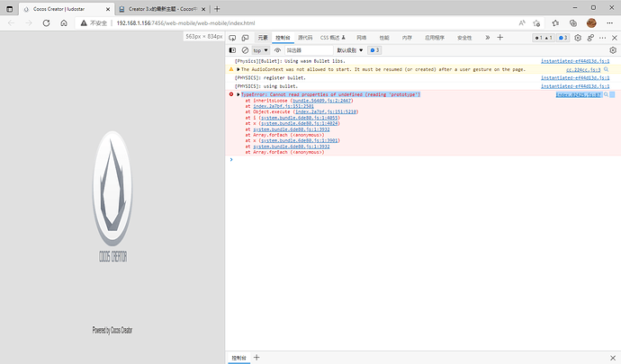Click the 不安全 not secure site warning
Screen dimensions: 621x364
(x=94, y=23)
